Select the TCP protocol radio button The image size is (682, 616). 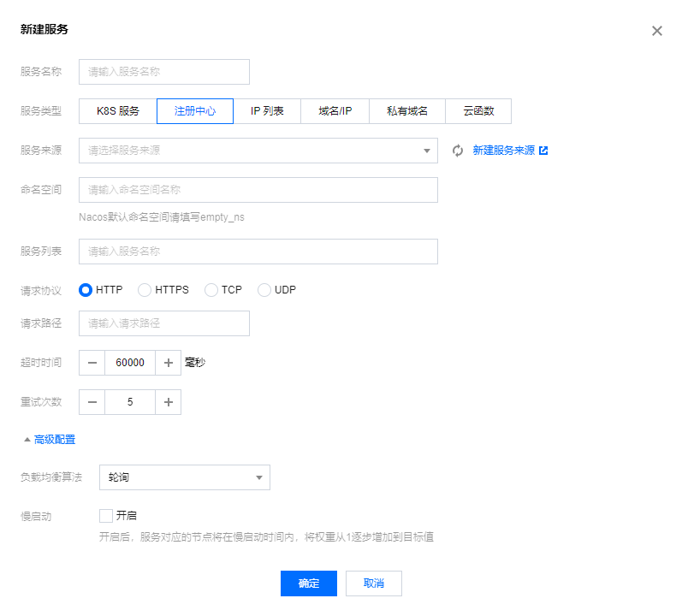pyautogui.click(x=211, y=290)
